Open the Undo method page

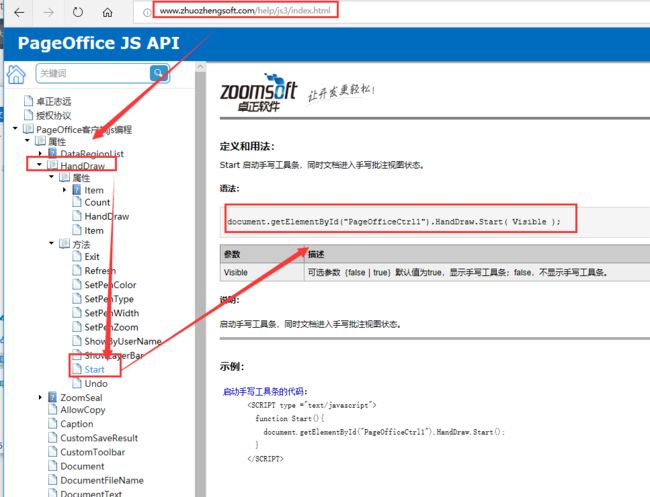(96, 383)
